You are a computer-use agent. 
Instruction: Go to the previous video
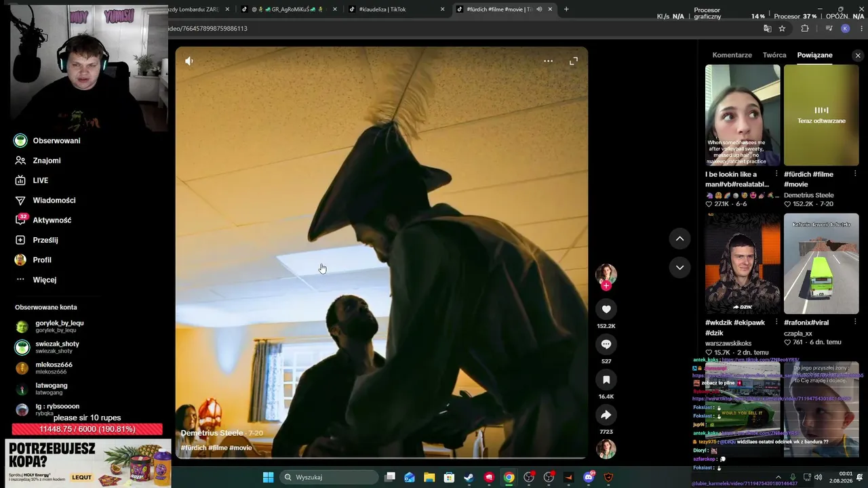[679, 239]
